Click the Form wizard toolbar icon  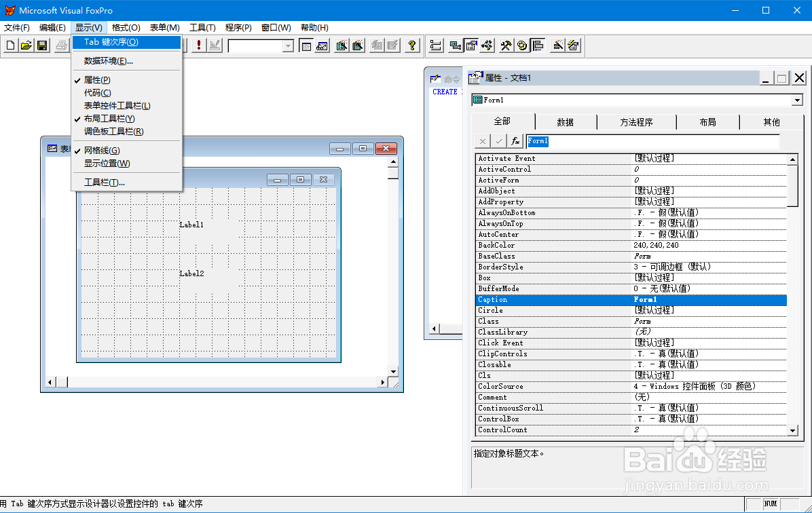[x=342, y=45]
